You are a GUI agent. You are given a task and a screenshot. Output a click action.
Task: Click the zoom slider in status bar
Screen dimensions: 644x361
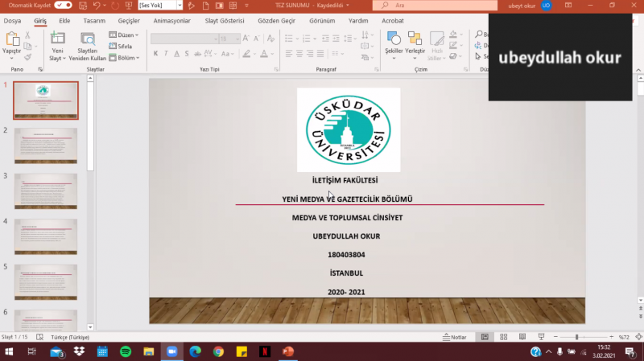coord(576,337)
